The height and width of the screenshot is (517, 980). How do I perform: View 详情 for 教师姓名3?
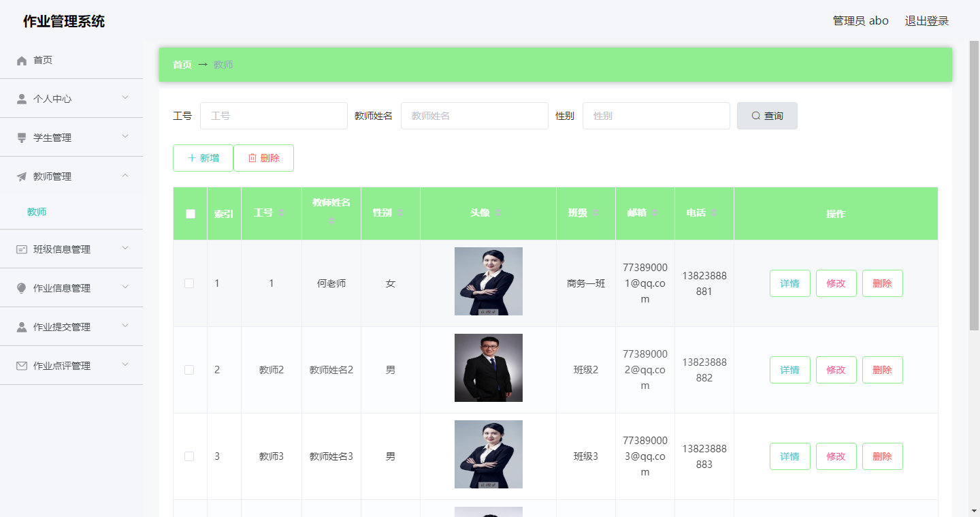[790, 456]
